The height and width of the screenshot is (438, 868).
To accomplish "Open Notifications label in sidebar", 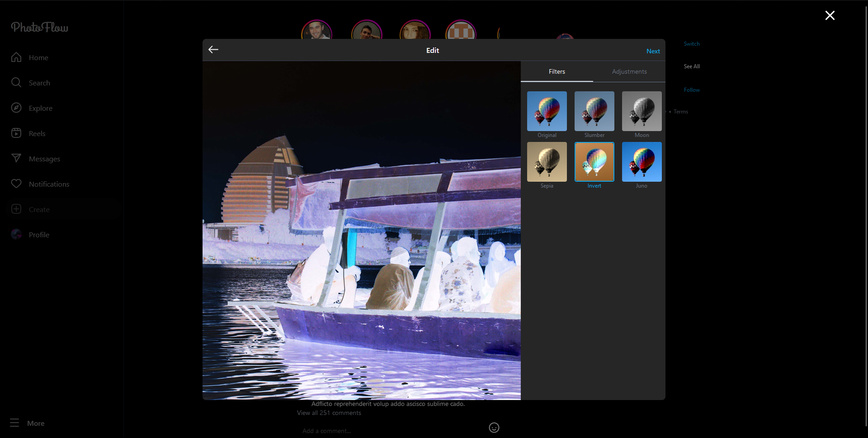I will tap(49, 184).
